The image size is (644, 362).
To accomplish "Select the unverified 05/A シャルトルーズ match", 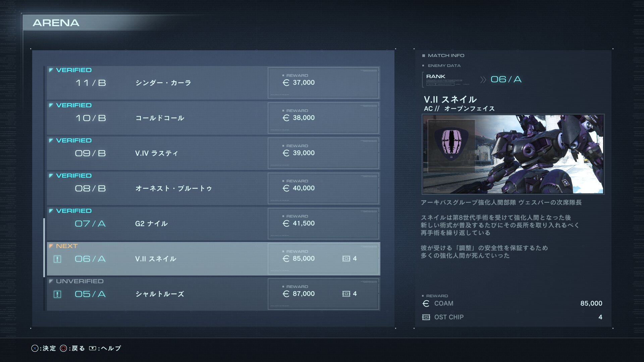I will click(213, 294).
